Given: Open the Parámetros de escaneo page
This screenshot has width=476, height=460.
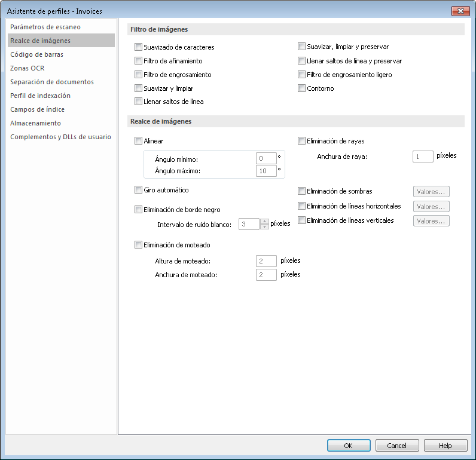Looking at the screenshot, I should click(x=45, y=27).
